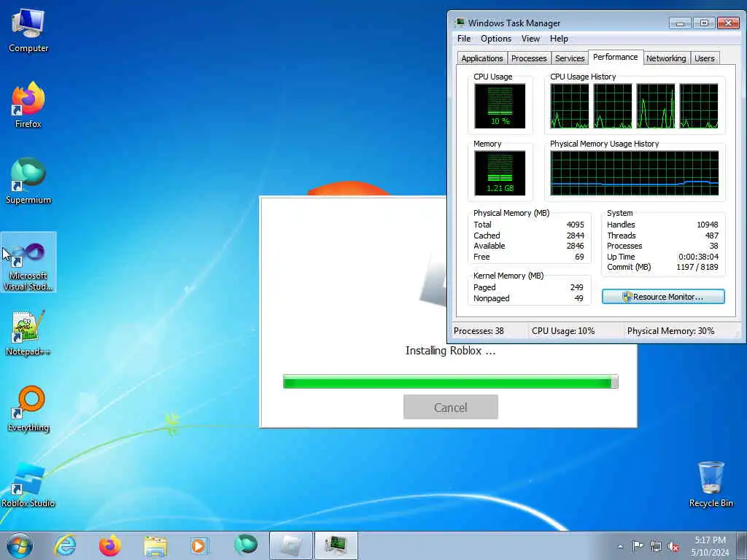Click the Paged kernel memory value 249
Viewport: 747px width, 560px height.
tap(576, 287)
